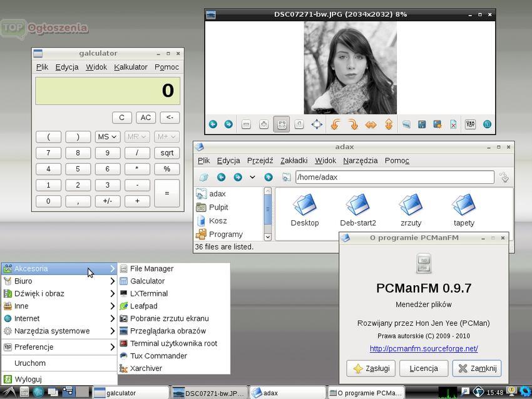This screenshot has height=399, width=532.
Task: Open the MS memory store dropdown
Action: (x=107, y=136)
